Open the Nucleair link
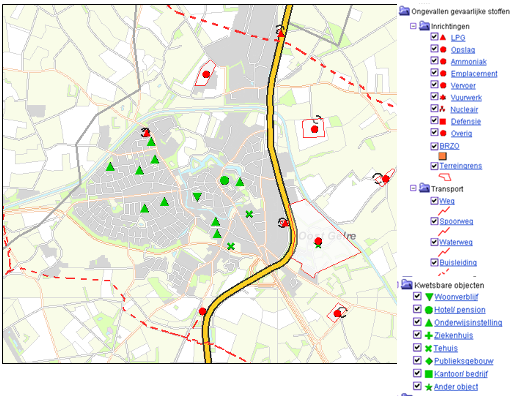Screen dimensions: 519x396 click(x=464, y=110)
